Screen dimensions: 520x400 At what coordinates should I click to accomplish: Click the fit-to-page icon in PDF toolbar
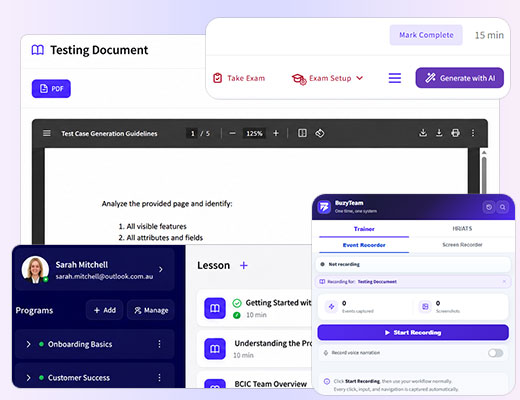pos(302,133)
